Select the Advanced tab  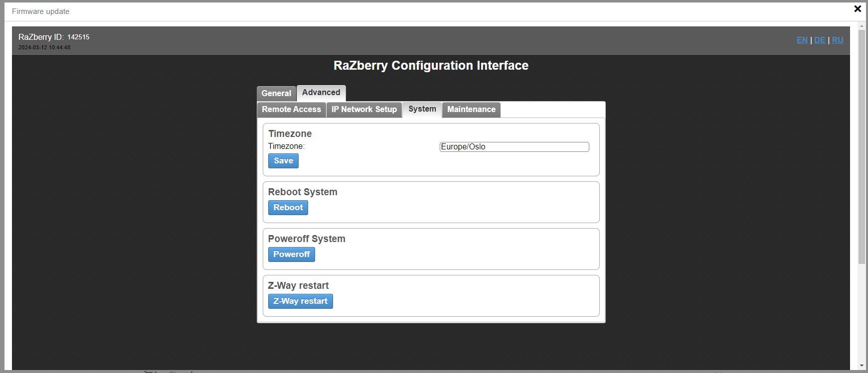point(321,93)
